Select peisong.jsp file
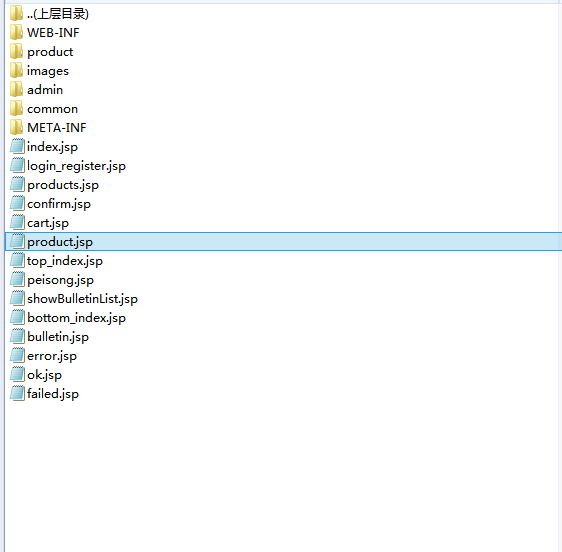This screenshot has width=562, height=552. click(60, 280)
